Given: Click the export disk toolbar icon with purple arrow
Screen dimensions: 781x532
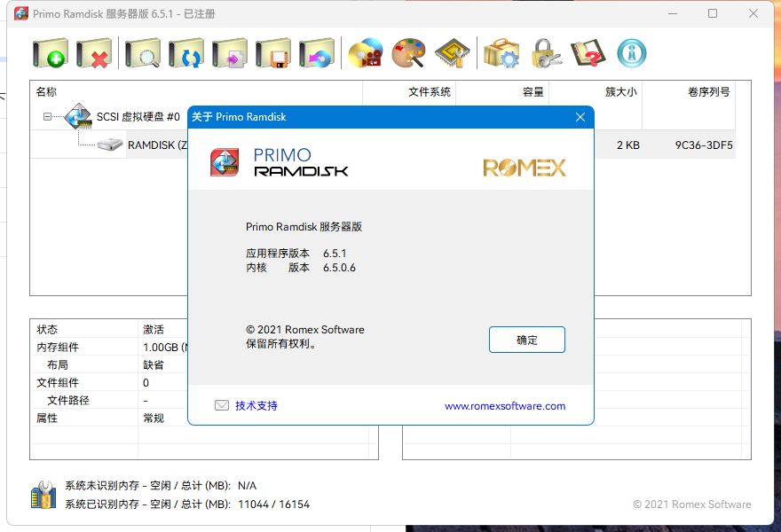Looking at the screenshot, I should [230, 52].
